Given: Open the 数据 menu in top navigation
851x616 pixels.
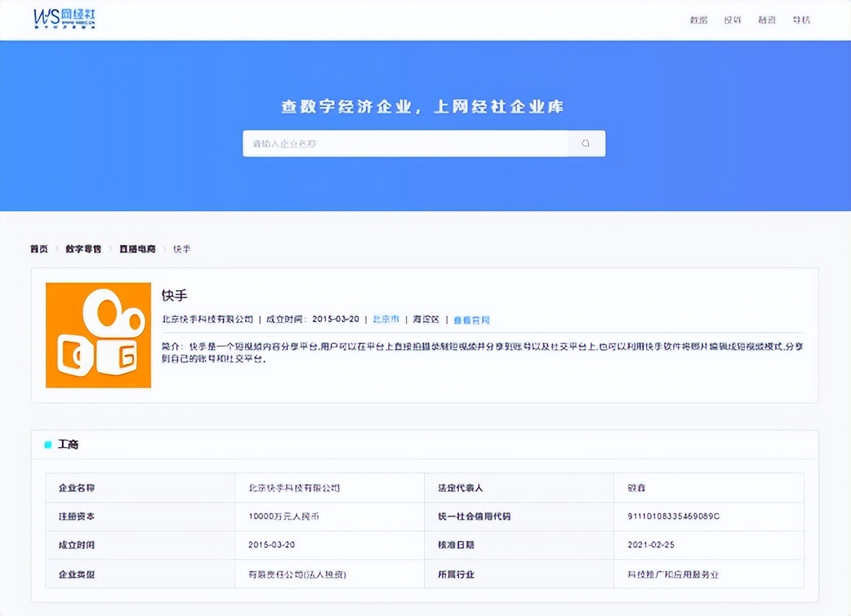Looking at the screenshot, I should click(698, 20).
